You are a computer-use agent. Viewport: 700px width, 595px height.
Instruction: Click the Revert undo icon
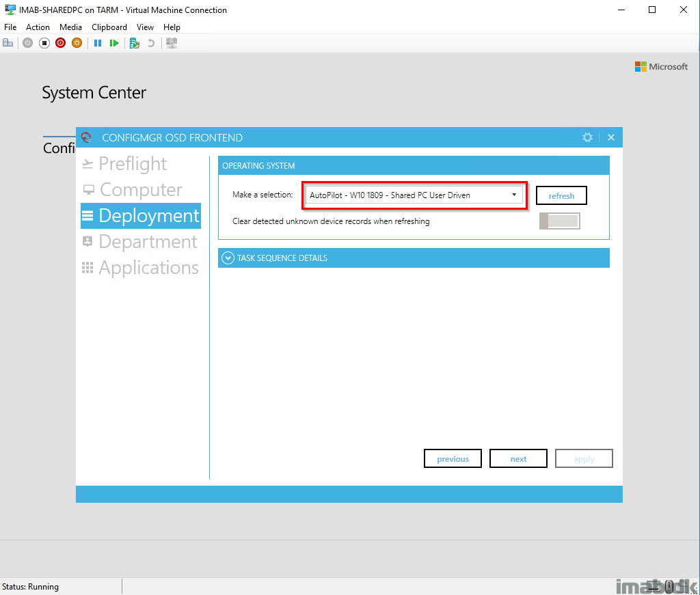(x=151, y=43)
